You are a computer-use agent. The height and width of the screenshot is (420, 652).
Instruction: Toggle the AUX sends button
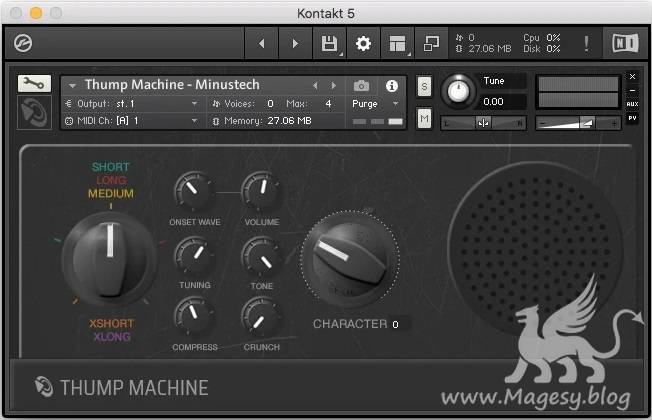(x=632, y=104)
